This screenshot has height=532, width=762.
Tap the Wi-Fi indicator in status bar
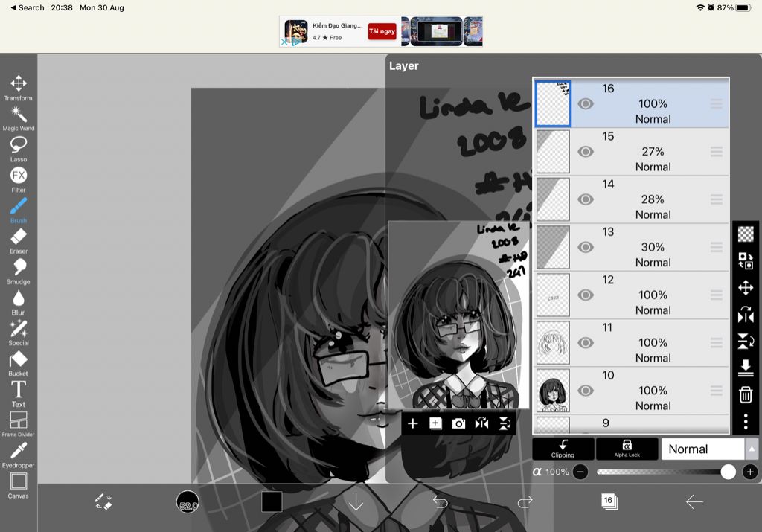coord(700,7)
